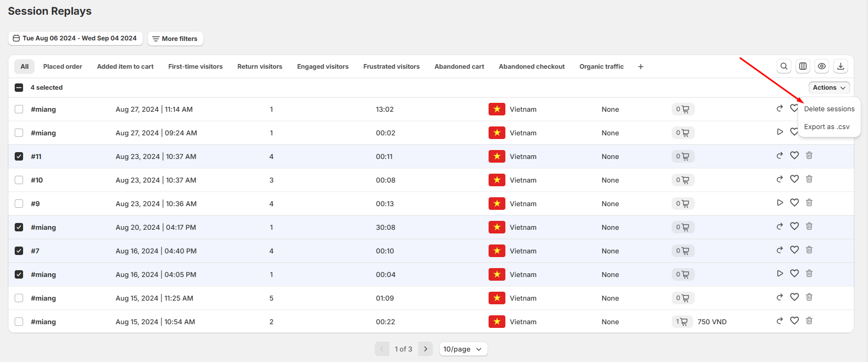Check the checkbox for session #10

click(19, 180)
